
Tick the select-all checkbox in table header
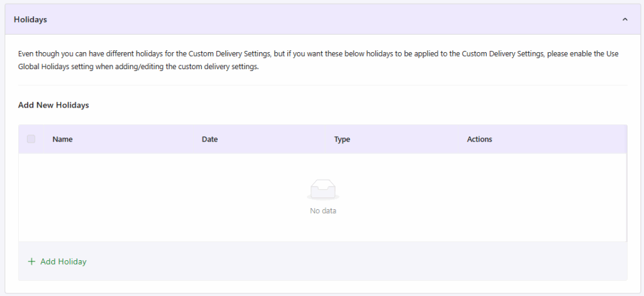coord(31,139)
